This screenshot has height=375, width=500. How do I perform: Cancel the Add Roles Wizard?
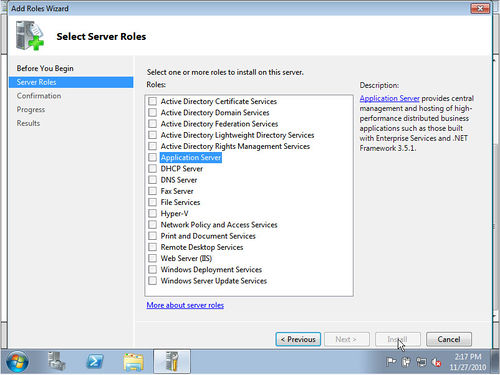(x=449, y=339)
